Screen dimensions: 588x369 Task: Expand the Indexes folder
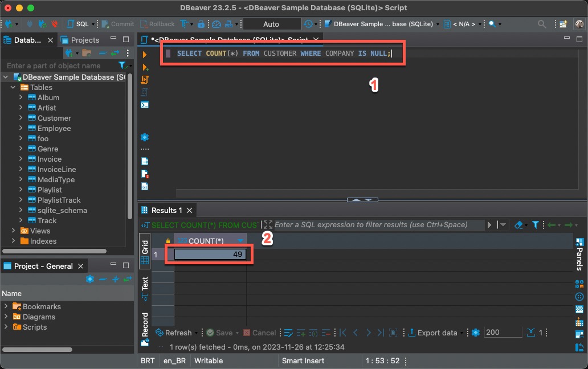coord(13,240)
